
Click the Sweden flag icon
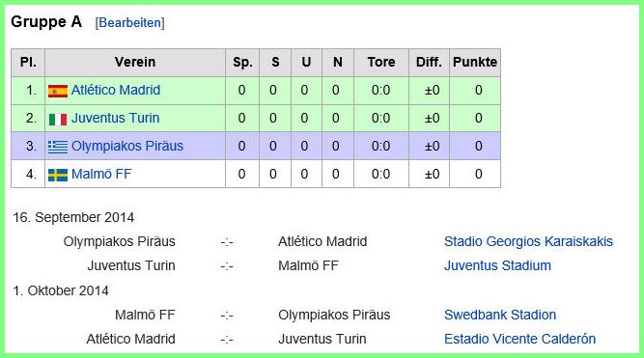58,175
